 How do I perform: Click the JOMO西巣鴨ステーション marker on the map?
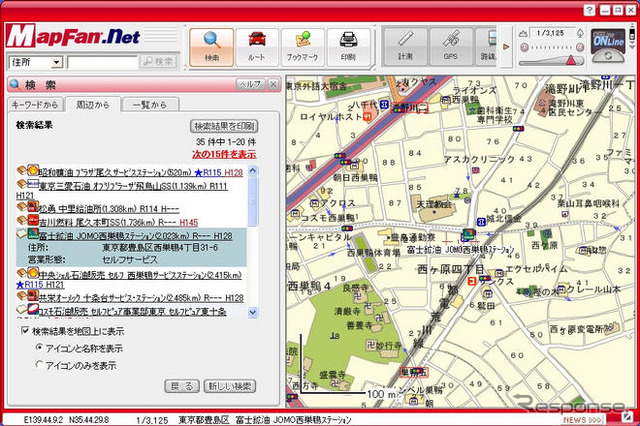coord(468,235)
